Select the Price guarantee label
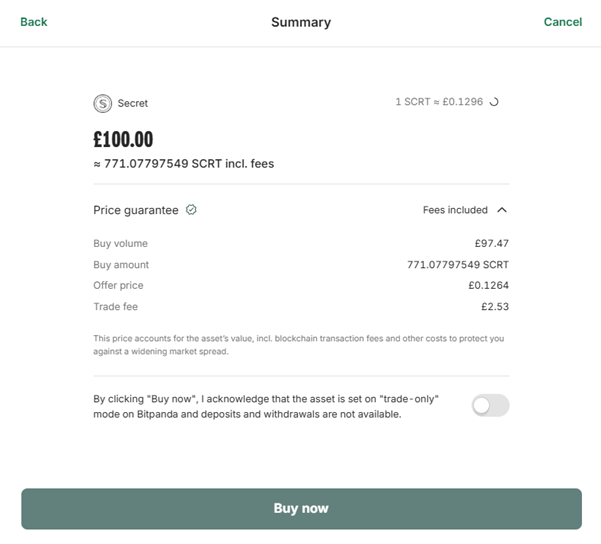 tap(136, 210)
